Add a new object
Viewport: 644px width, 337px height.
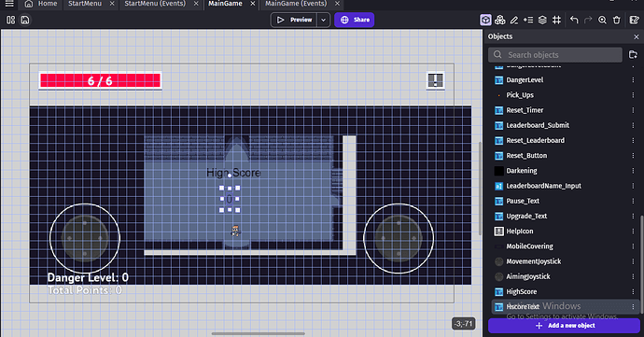click(x=564, y=326)
